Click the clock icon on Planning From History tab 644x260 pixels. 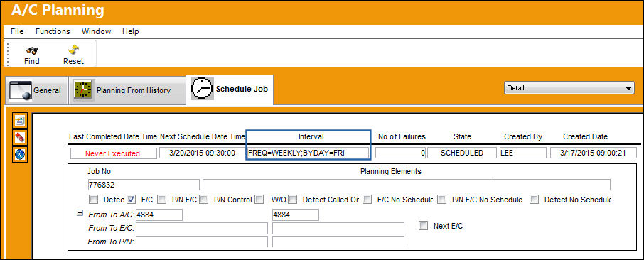click(x=84, y=90)
